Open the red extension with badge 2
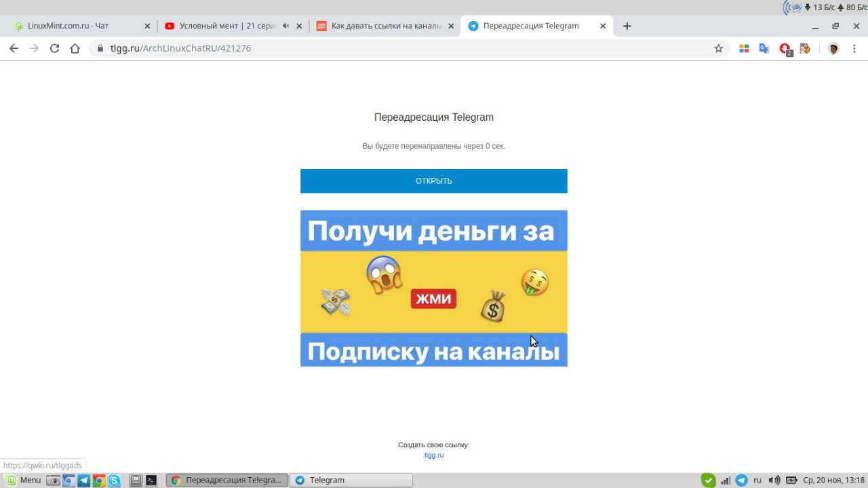The width and height of the screenshot is (868, 488). tap(785, 49)
